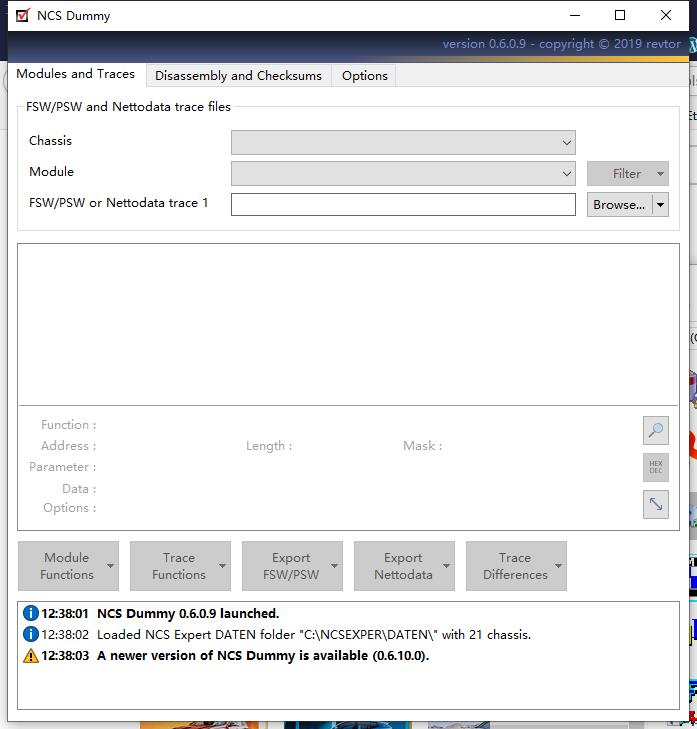Viewport: 697px width, 729px height.
Task: Open the Browse button's dropdown arrow
Action: tap(660, 205)
